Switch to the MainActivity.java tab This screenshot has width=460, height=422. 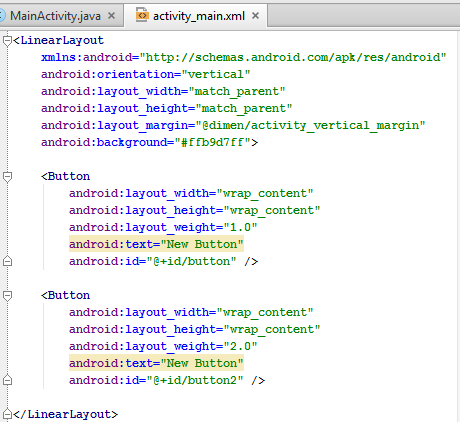[x=55, y=16]
